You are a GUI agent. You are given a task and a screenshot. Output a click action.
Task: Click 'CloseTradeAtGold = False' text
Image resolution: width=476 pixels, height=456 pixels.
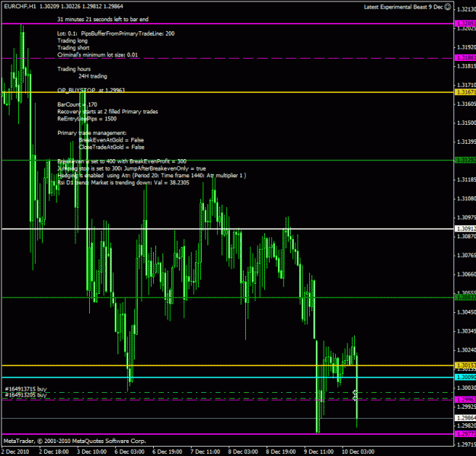[x=111, y=147]
